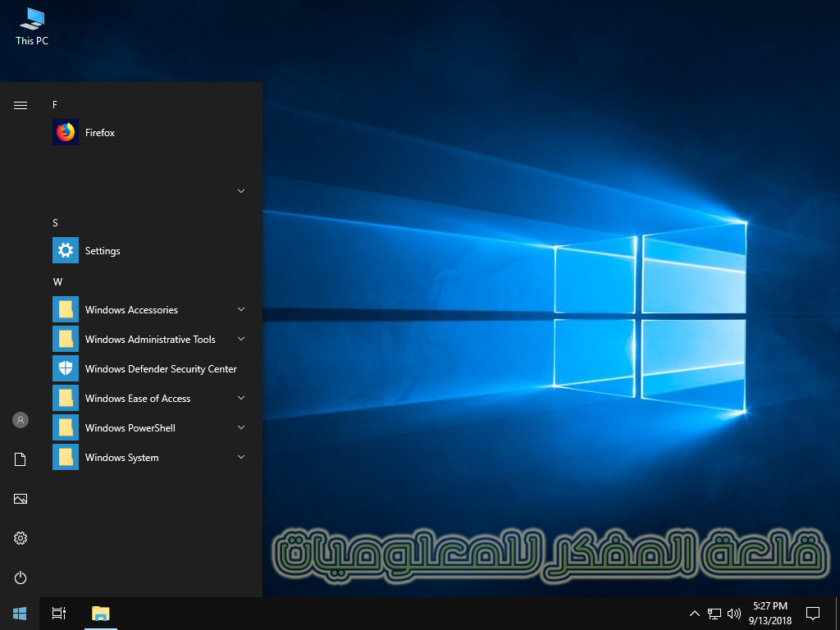840x630 pixels.
Task: Open the Firefox app icon
Action: (x=66, y=132)
